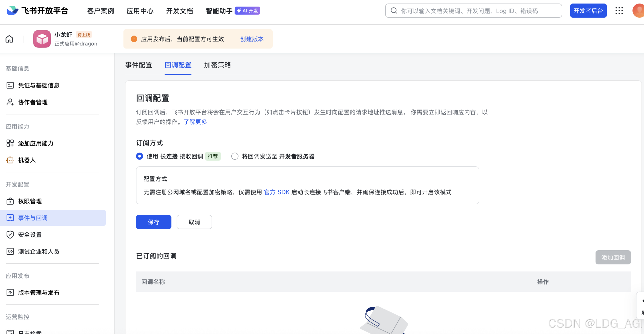
Task: Open the 机器人 sidebar section
Action: [26, 160]
